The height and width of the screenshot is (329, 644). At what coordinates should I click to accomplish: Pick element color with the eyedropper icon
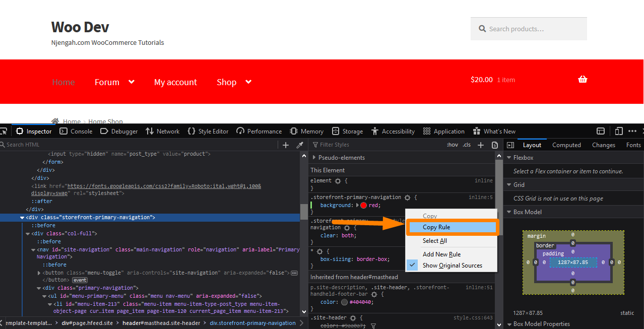click(x=300, y=145)
